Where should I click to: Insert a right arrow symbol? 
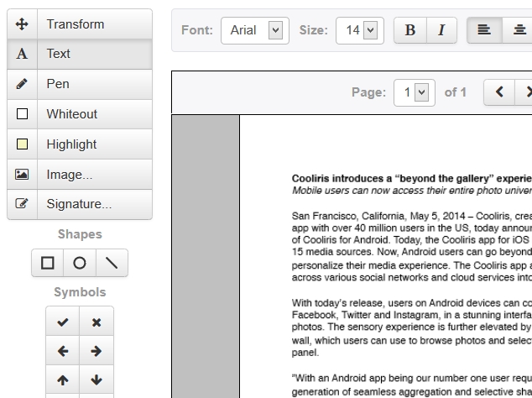coord(96,351)
